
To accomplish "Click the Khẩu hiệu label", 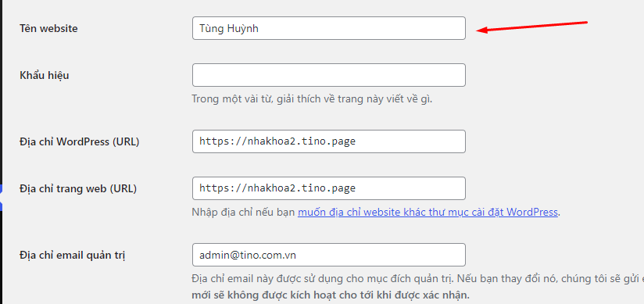I will pos(45,76).
